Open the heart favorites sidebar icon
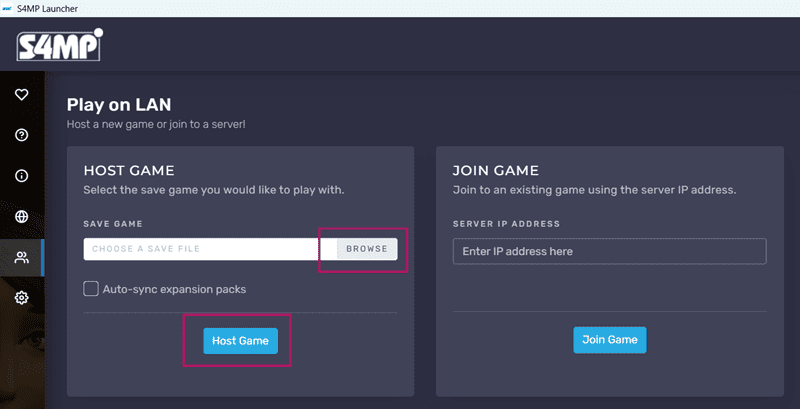The height and width of the screenshot is (409, 800). point(21,94)
